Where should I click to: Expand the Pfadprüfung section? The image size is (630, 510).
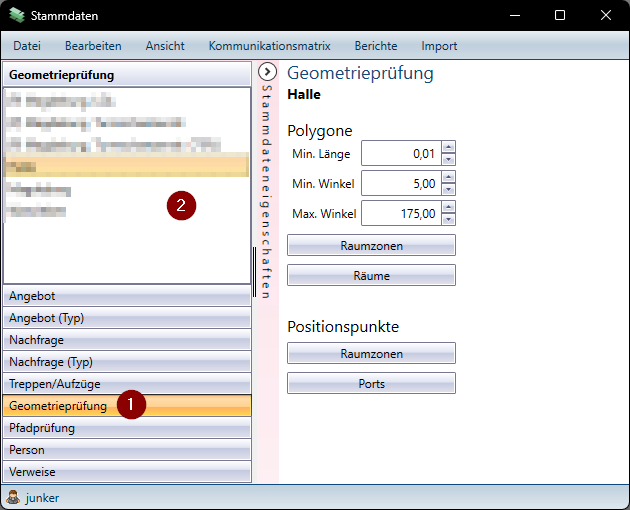[x=127, y=428]
